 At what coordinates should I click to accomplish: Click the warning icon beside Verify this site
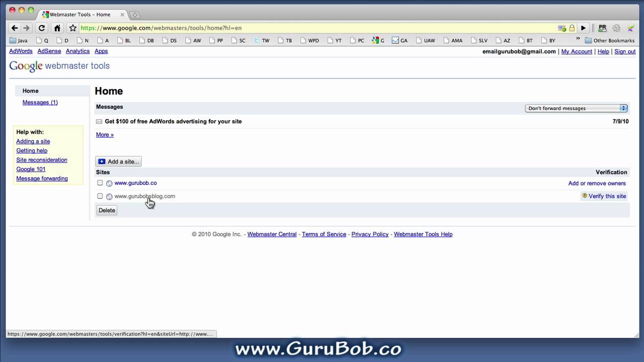click(x=585, y=196)
